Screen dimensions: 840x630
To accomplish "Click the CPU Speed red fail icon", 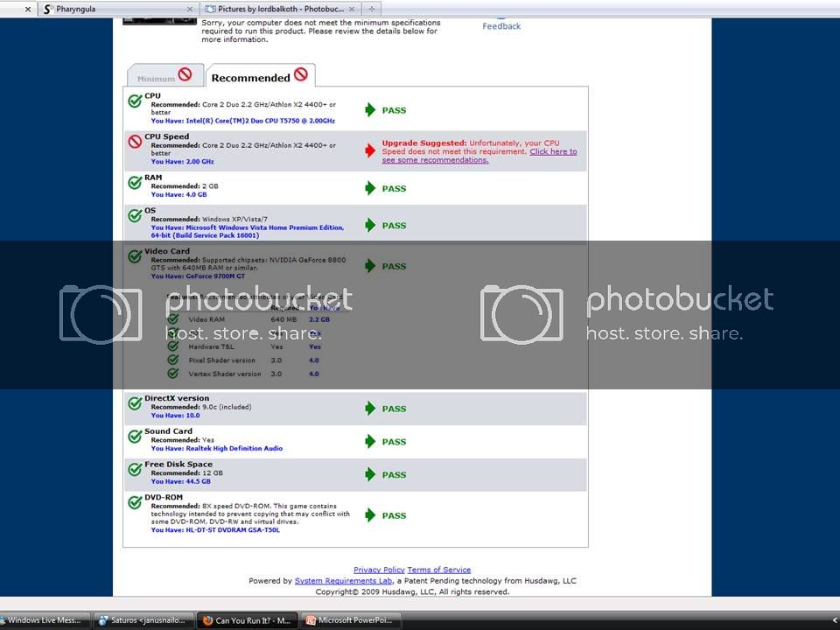I will pyautogui.click(x=135, y=142).
